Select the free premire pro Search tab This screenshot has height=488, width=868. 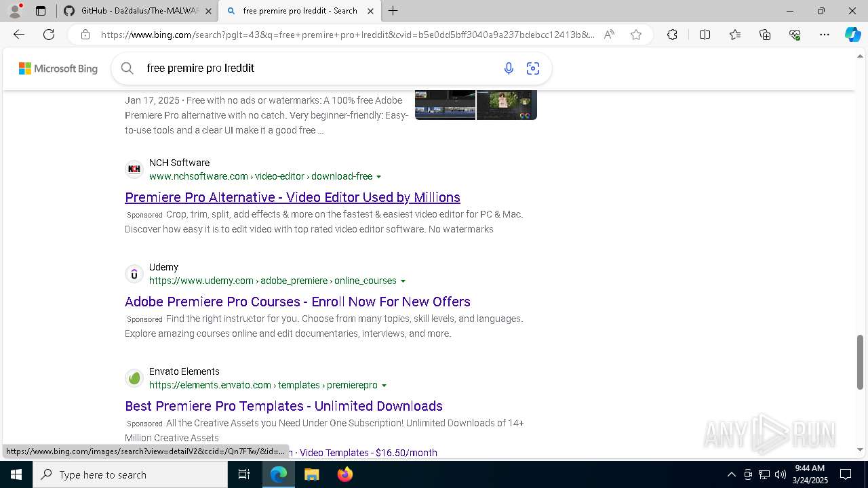pyautogui.click(x=300, y=11)
